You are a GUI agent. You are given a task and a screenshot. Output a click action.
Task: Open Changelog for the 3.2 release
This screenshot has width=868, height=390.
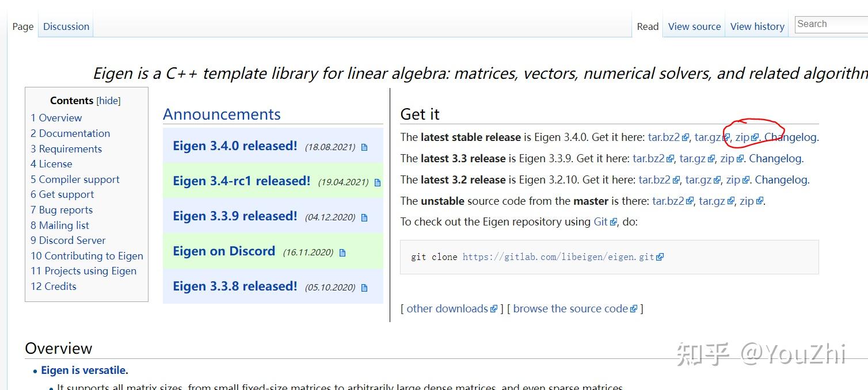(781, 180)
